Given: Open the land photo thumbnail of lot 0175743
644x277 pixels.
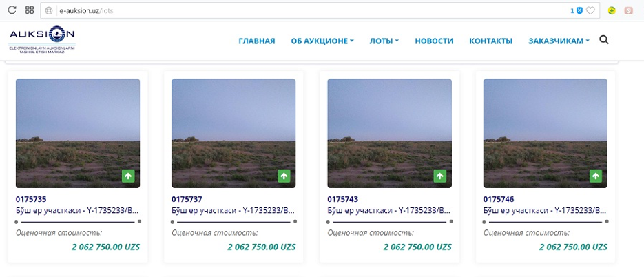Looking at the screenshot, I should (x=389, y=133).
